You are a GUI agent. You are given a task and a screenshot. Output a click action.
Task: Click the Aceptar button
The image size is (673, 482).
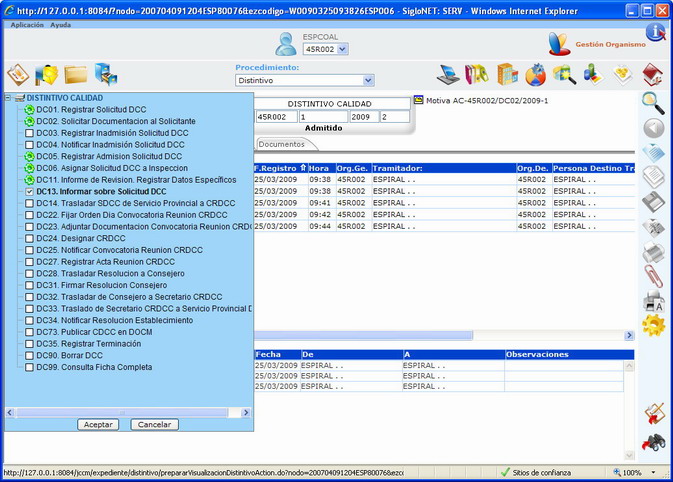coord(98,424)
